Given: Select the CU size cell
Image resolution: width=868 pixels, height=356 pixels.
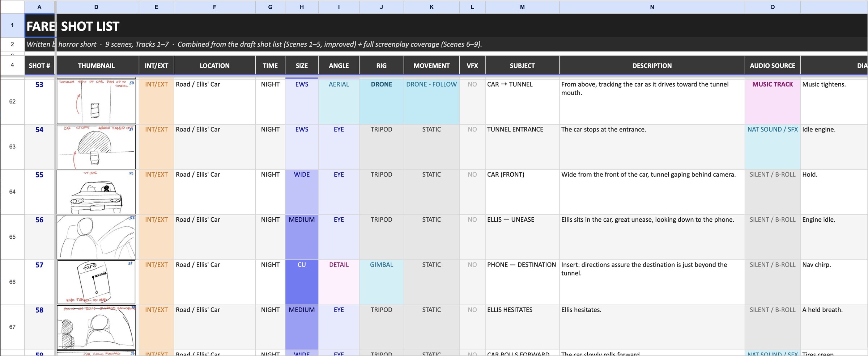Looking at the screenshot, I should click(302, 282).
